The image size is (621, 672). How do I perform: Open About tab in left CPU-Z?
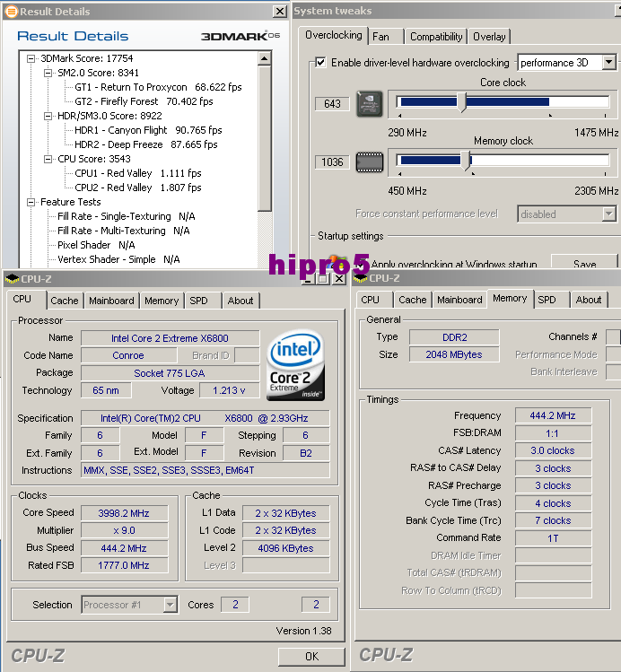tap(241, 301)
